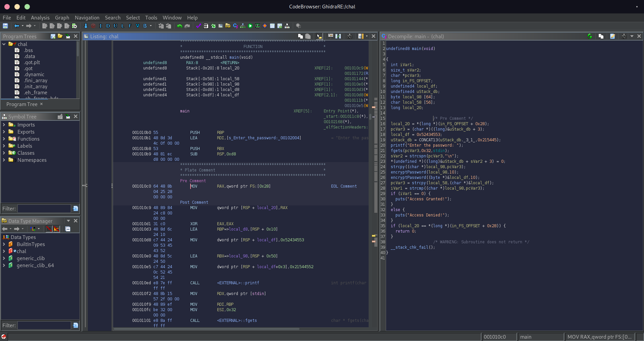Click the Data Type Manager filter field
This screenshot has height=341, width=644.
point(44,325)
